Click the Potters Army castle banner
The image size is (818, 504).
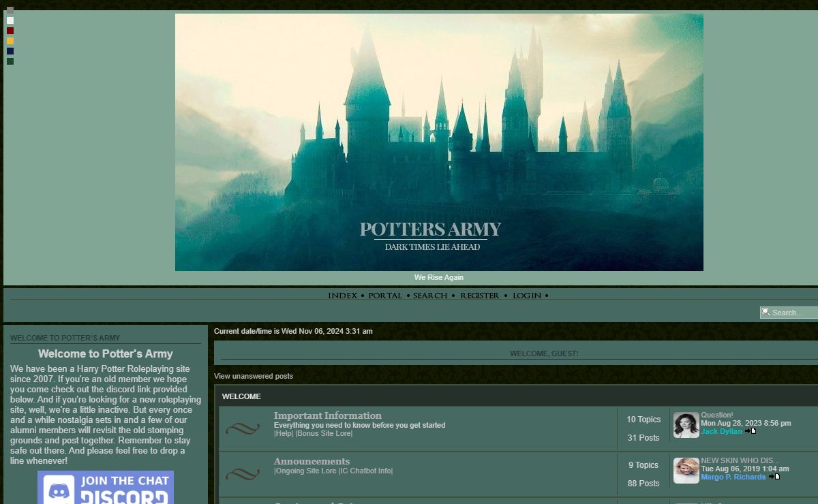coord(439,142)
